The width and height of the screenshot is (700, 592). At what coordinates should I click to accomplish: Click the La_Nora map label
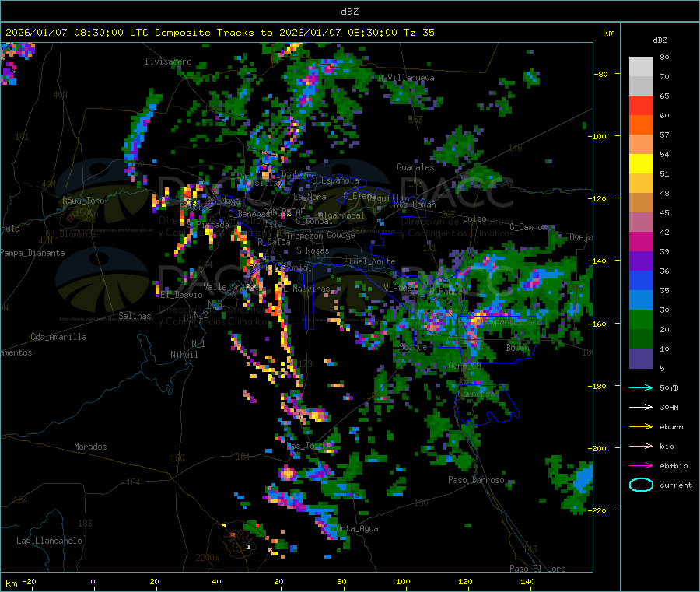(310, 197)
